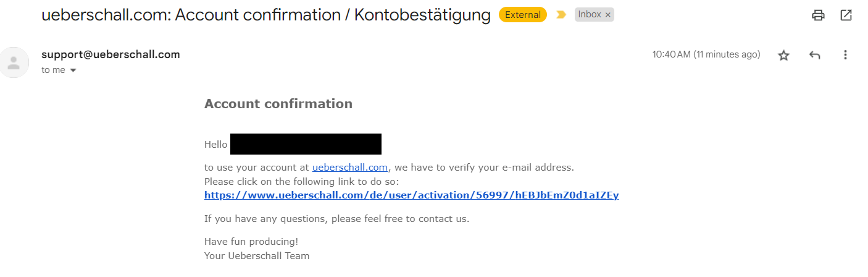Toggle the yellow importance marker
This screenshot has height=277, width=868.
(x=561, y=15)
